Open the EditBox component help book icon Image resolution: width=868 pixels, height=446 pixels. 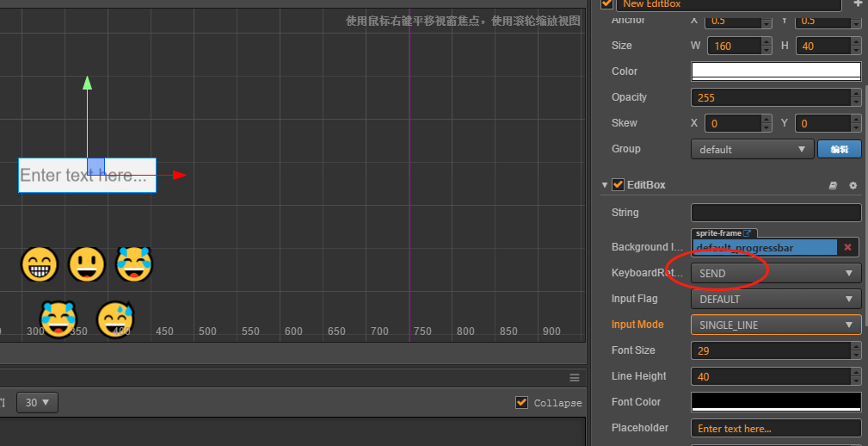833,186
